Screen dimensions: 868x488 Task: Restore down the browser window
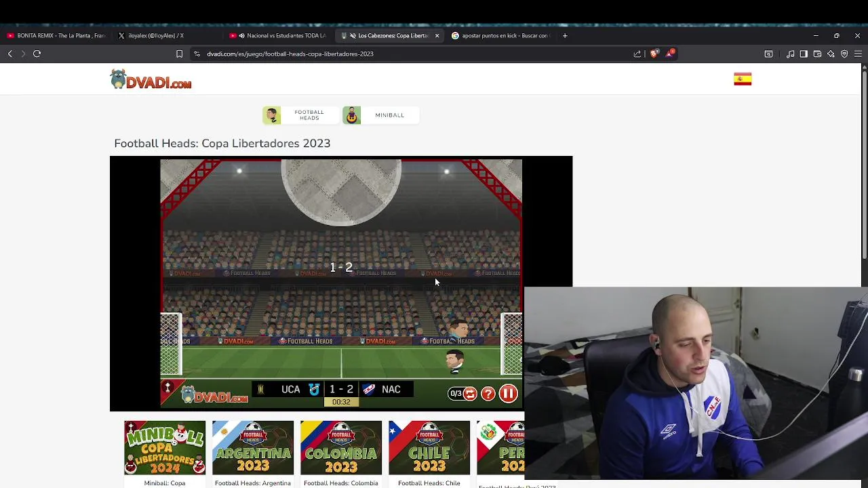pyautogui.click(x=837, y=35)
